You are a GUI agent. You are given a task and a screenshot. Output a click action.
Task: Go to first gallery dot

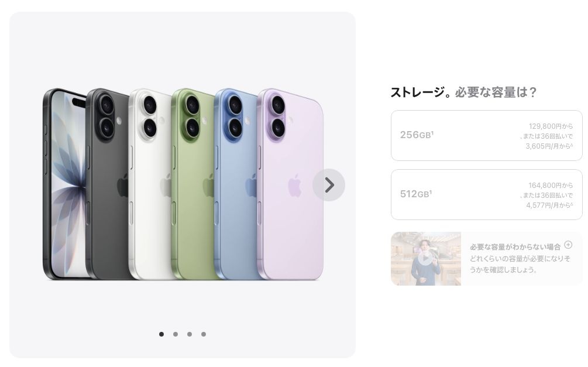tap(161, 334)
